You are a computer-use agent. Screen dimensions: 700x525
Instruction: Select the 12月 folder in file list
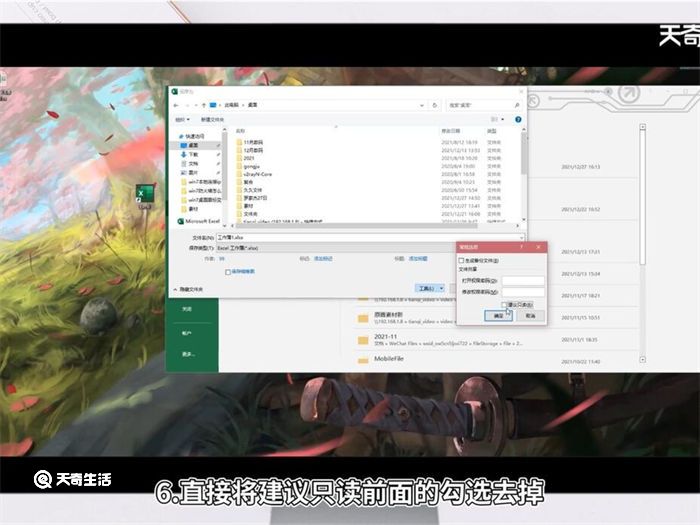pos(250,150)
